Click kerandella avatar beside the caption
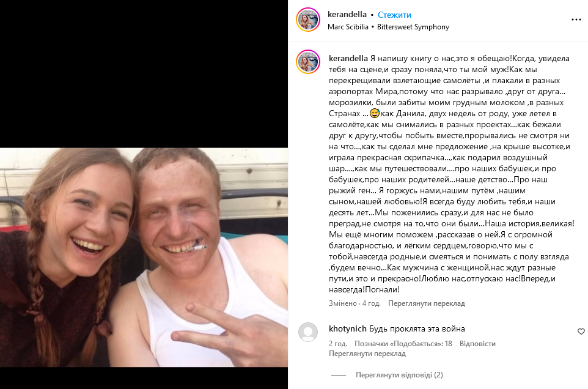The width and height of the screenshot is (588, 389). pyautogui.click(x=308, y=62)
